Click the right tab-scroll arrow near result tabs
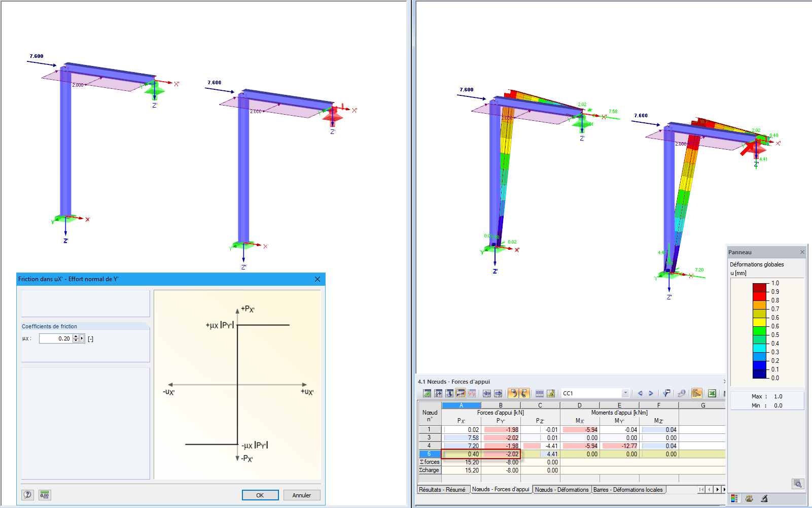The width and height of the screenshot is (812, 508). point(717,490)
